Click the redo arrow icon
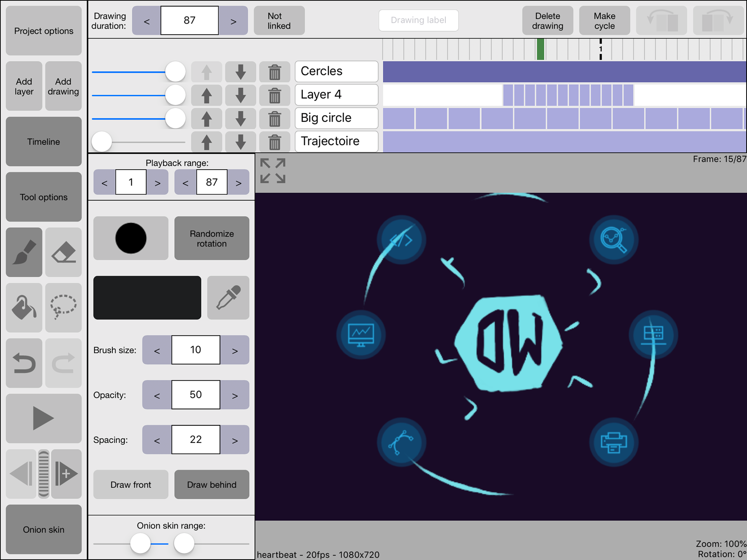 (63, 363)
